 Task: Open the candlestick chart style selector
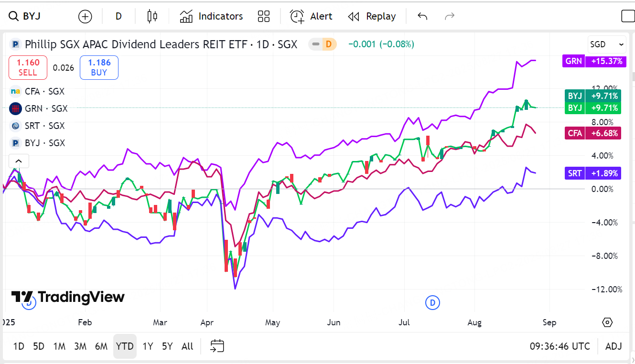152,16
